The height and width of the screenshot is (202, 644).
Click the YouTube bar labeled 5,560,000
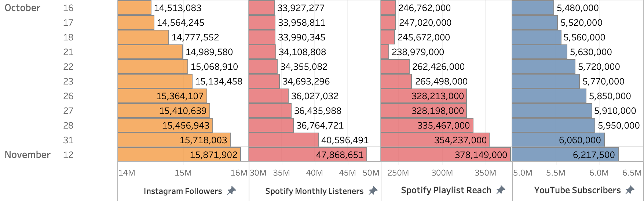(537, 37)
